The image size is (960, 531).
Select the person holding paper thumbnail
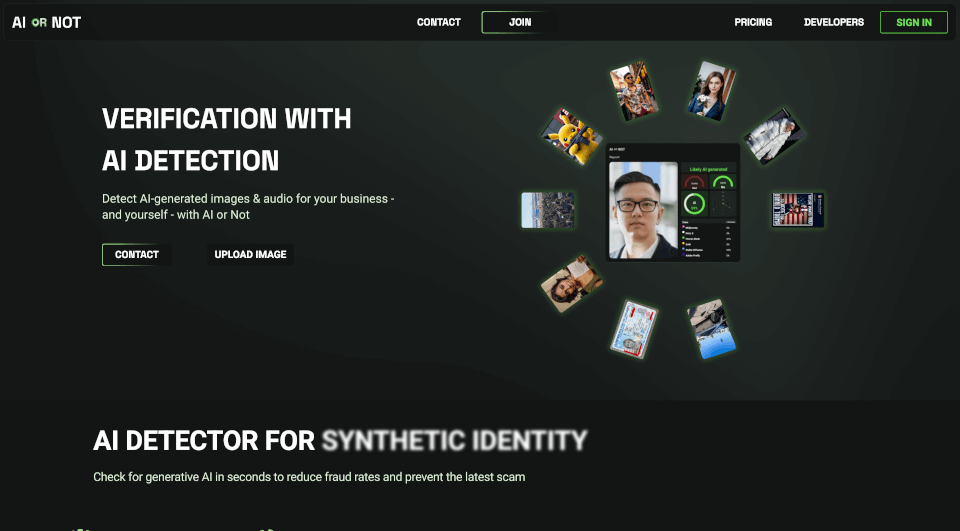pyautogui.click(x=571, y=284)
